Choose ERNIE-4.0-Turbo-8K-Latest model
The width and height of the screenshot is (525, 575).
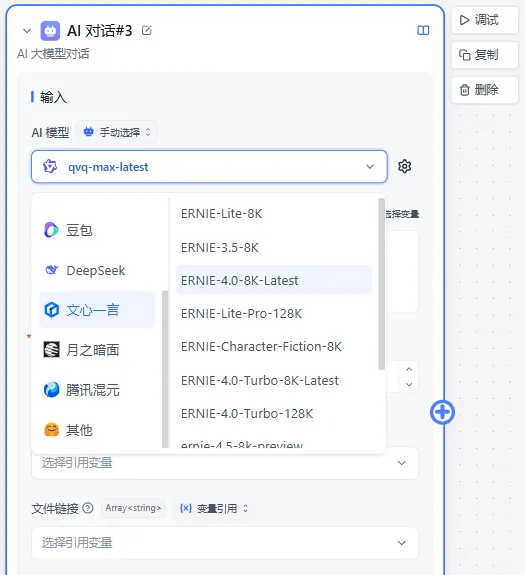pos(274,380)
